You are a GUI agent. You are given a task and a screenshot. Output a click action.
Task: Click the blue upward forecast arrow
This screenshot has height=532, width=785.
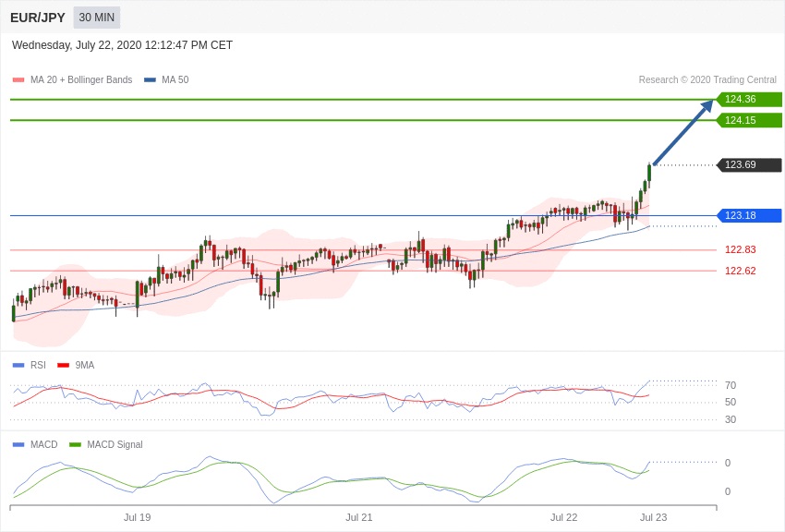click(x=683, y=133)
